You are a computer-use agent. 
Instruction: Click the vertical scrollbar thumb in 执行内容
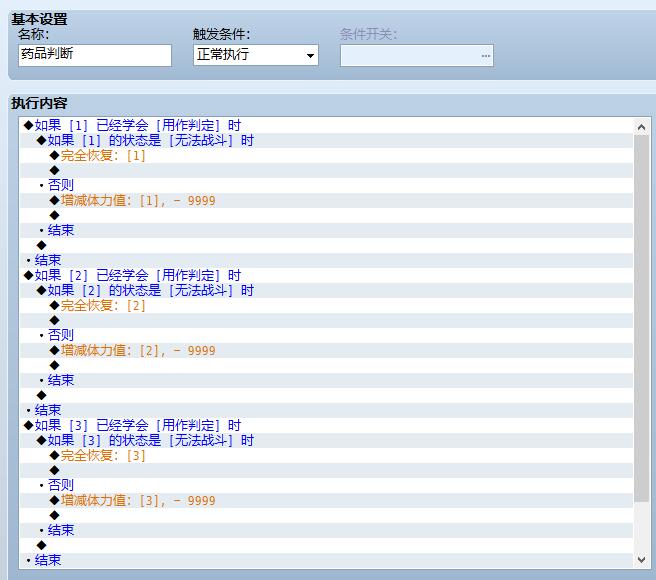pyautogui.click(x=641, y=318)
